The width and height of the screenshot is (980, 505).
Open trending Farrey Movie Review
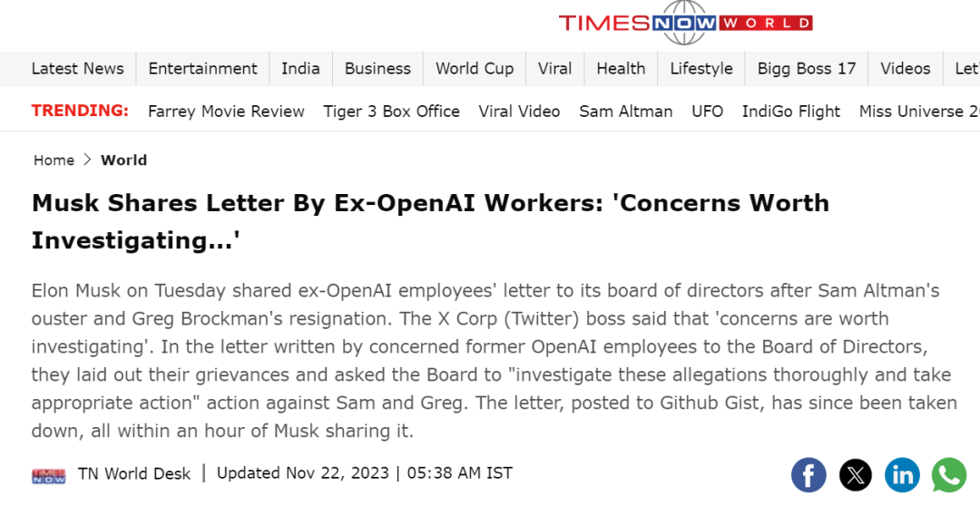tap(226, 112)
